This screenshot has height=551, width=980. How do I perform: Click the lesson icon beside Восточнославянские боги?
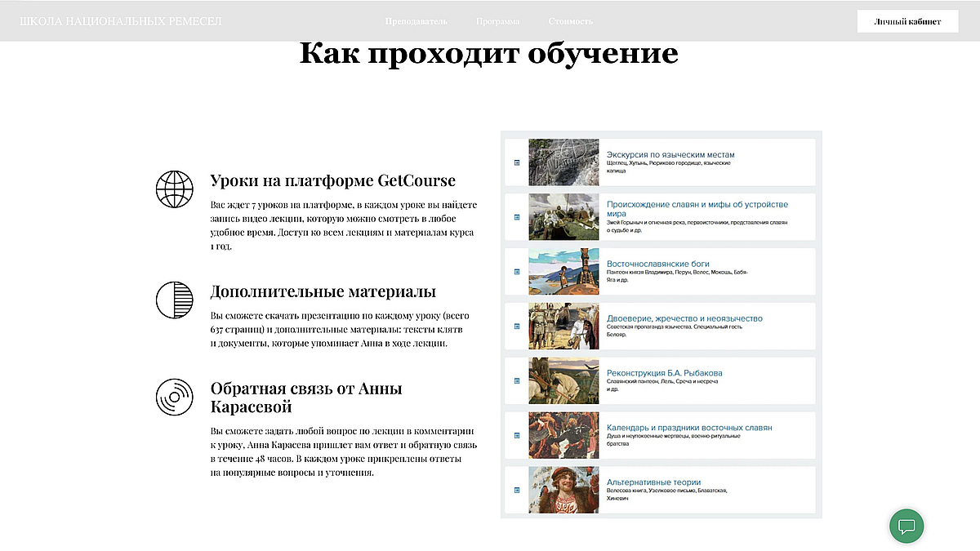516,272
